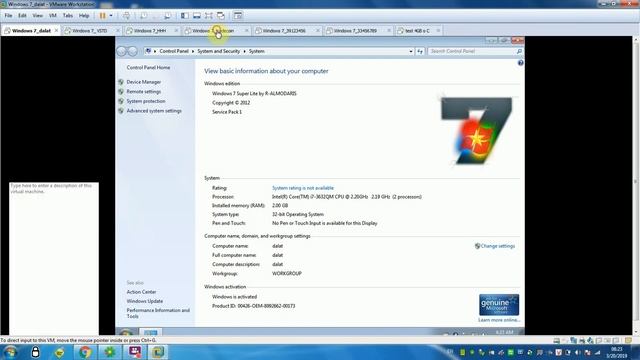
Task: Open the purple screen recorder taskbar icon
Action: coord(134,352)
